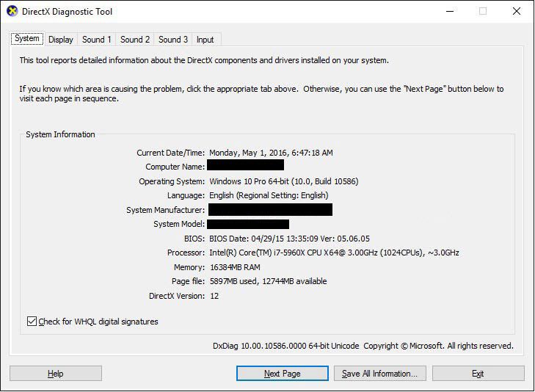
Task: Click the BIOS Date value text
Action: (289, 239)
